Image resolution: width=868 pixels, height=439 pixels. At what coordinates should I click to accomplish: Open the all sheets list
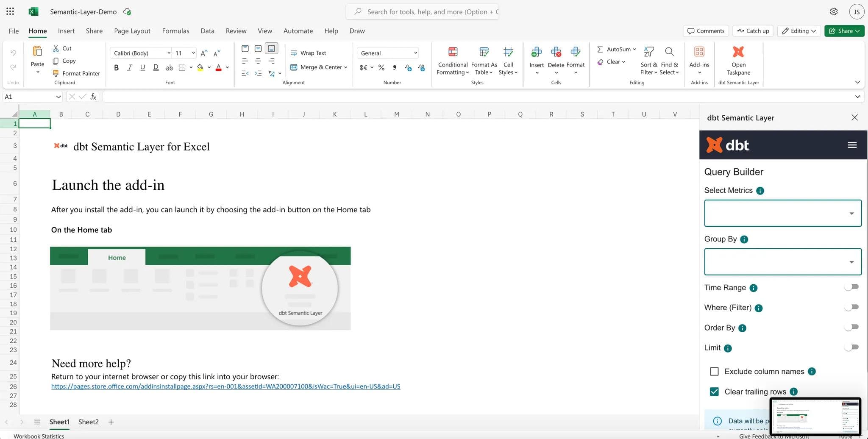point(37,422)
